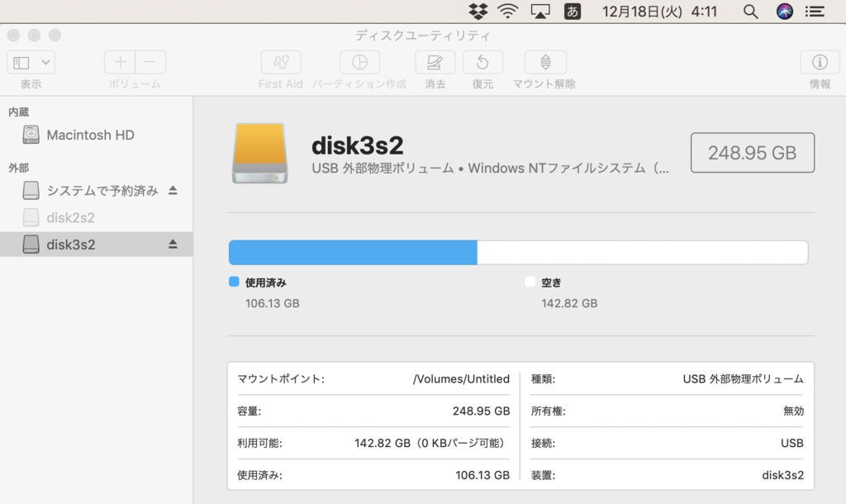Open the Wi-Fi menu bar icon
The height and width of the screenshot is (504, 846).
tap(508, 12)
